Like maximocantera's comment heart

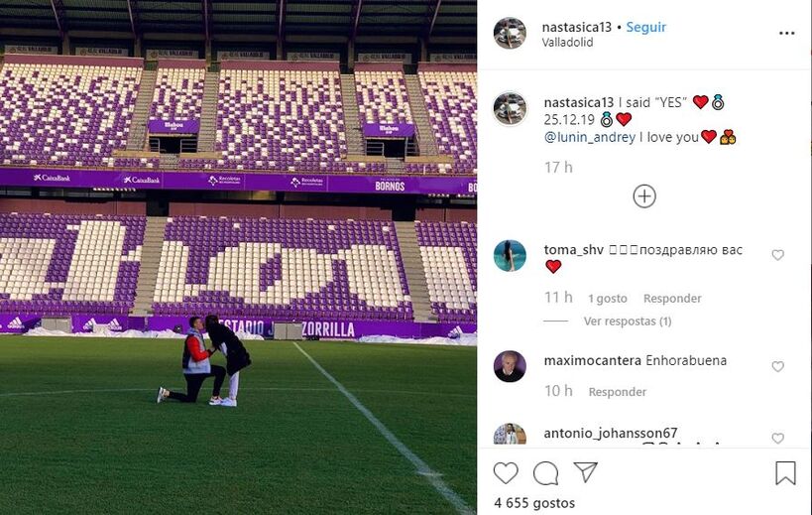778,367
